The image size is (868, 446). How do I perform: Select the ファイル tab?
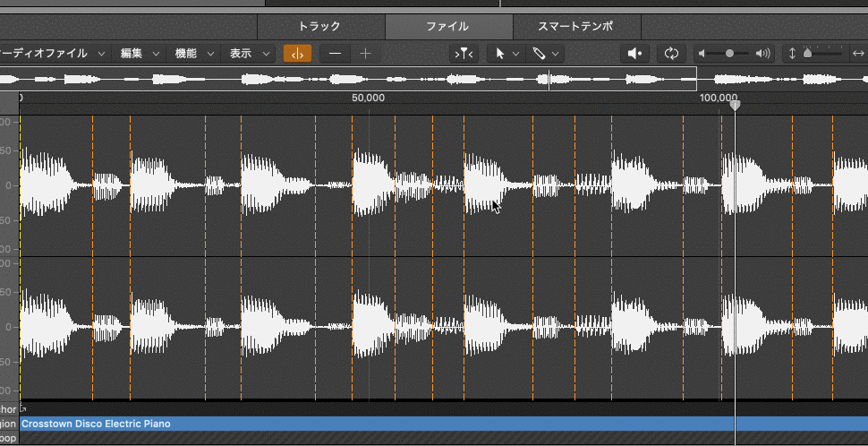(449, 26)
